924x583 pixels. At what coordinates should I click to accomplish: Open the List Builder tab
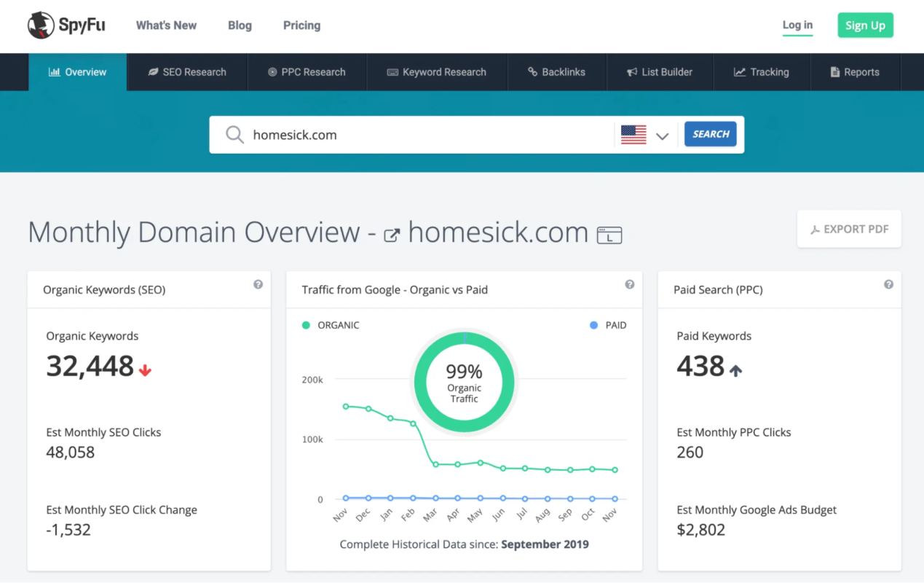click(x=660, y=72)
